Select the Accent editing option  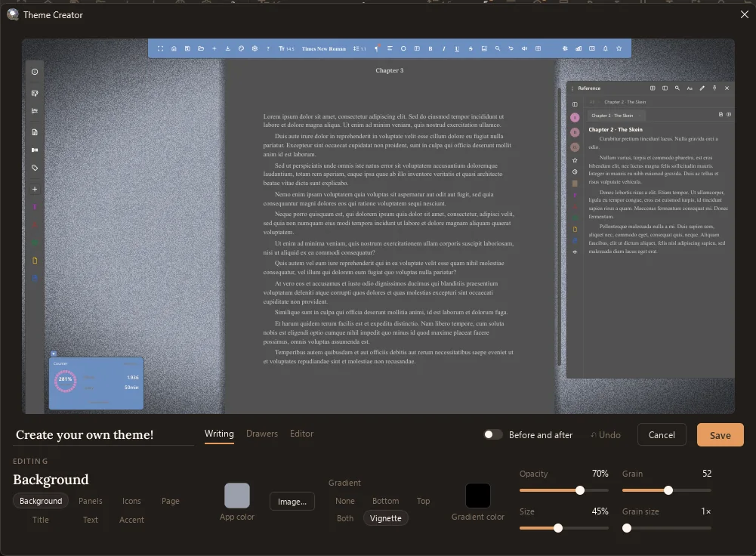tap(131, 520)
